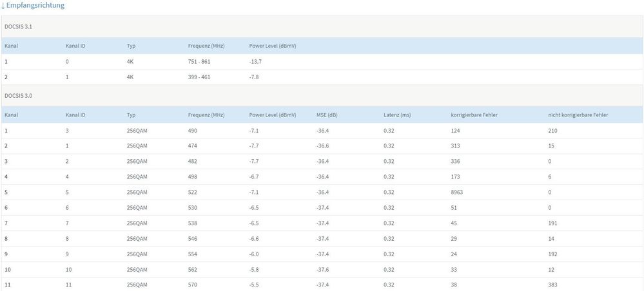Click correctable errors value 51
The width and height of the screenshot is (644, 291).
click(x=454, y=208)
